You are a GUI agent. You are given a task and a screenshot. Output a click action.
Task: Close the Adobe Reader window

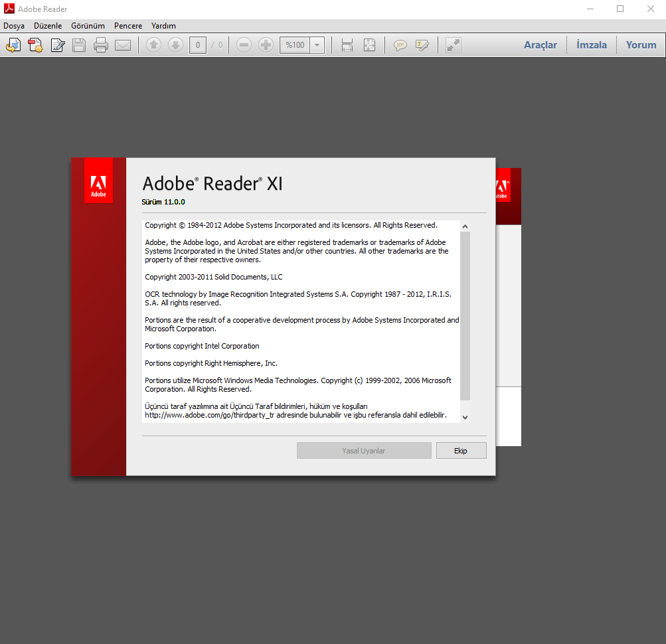(650, 9)
